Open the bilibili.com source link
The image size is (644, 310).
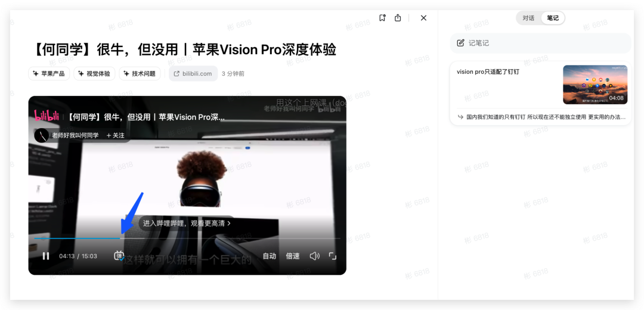click(x=193, y=73)
